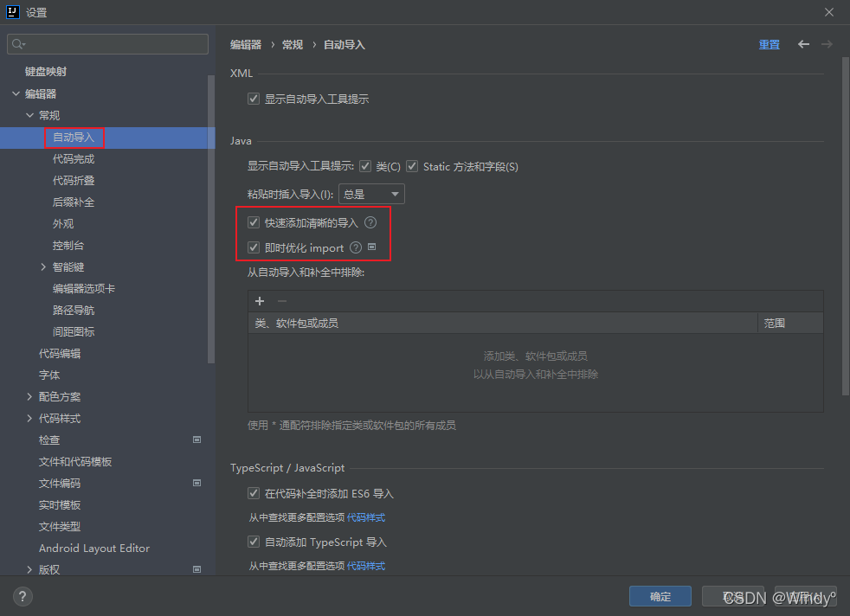Toggle the 类(C) checkbox
The height and width of the screenshot is (616, 850).
365,166
